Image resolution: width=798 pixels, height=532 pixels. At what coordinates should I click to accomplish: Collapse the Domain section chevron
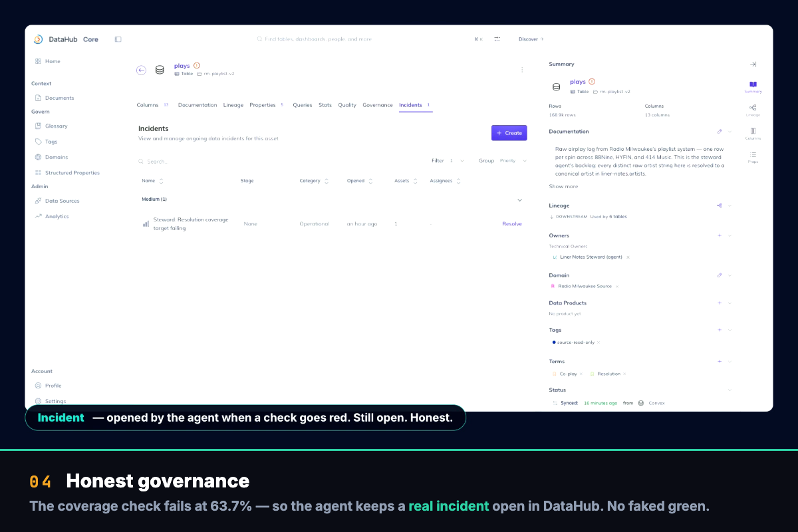click(730, 275)
